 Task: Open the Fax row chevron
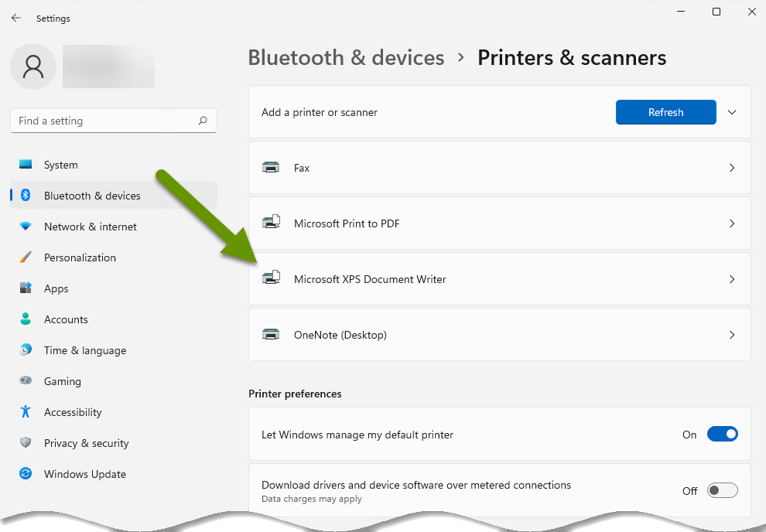[732, 168]
